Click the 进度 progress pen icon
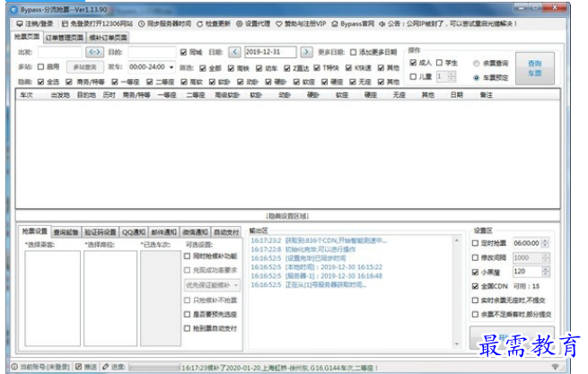 [106, 367]
